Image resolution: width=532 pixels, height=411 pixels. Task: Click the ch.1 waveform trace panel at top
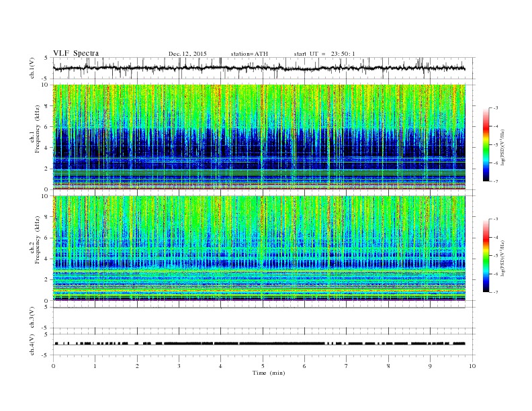tap(264, 68)
